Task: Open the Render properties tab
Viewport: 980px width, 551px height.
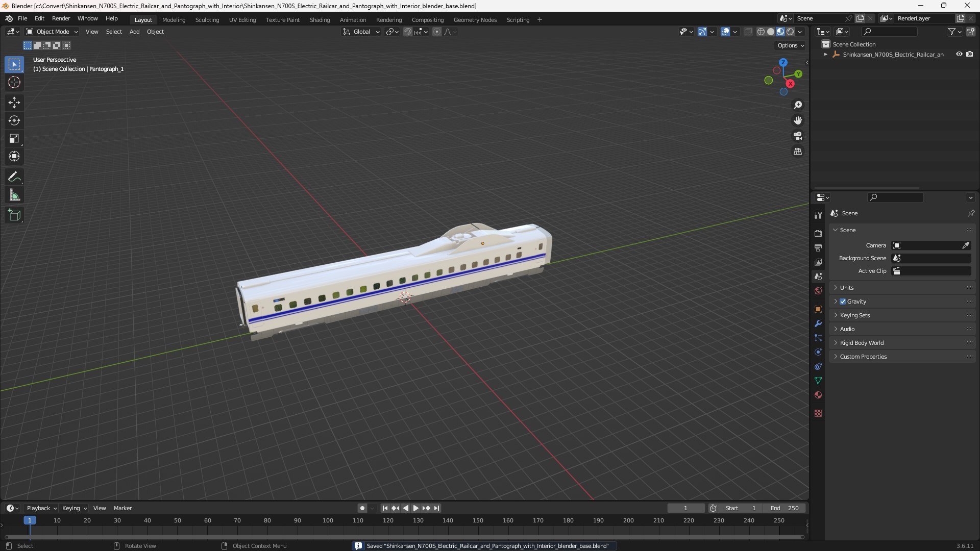Action: 818,233
